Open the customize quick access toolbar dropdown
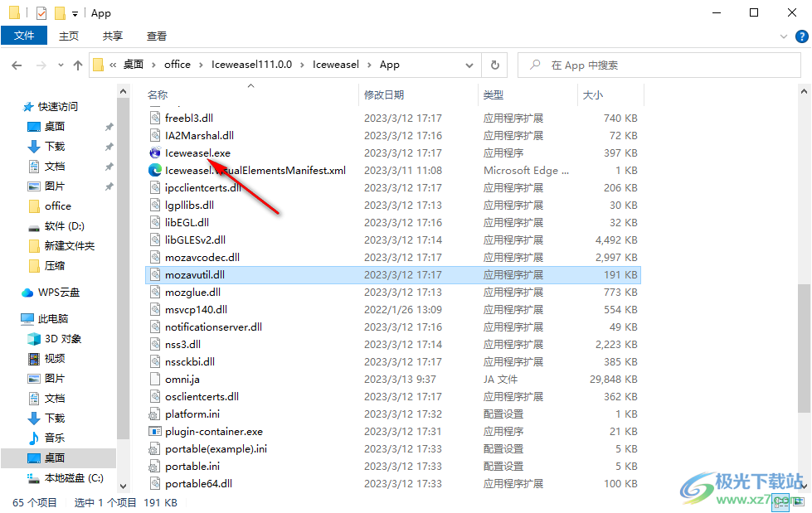Screen dimensions: 812x513 [75, 14]
